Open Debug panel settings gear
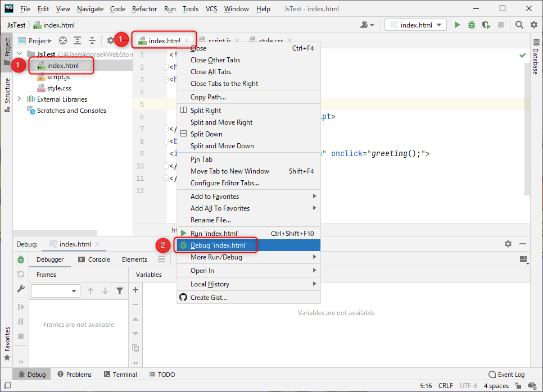This screenshot has height=392, width=543. pyautogui.click(x=508, y=244)
